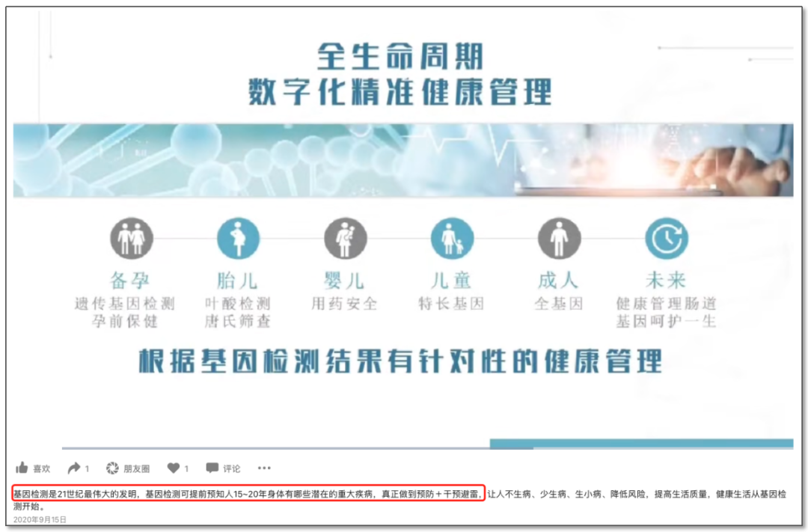Screen dimensions: 808x532
Task: Select the 成人 single person icon
Action: click(x=559, y=239)
